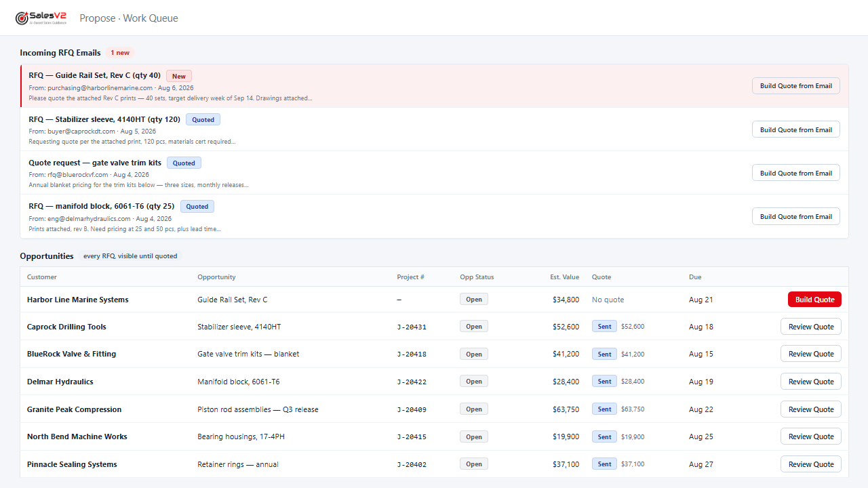Screen dimensions: 868x488
Task: Click the Sent badge in Pinnacle Sealing row
Action: tap(604, 464)
